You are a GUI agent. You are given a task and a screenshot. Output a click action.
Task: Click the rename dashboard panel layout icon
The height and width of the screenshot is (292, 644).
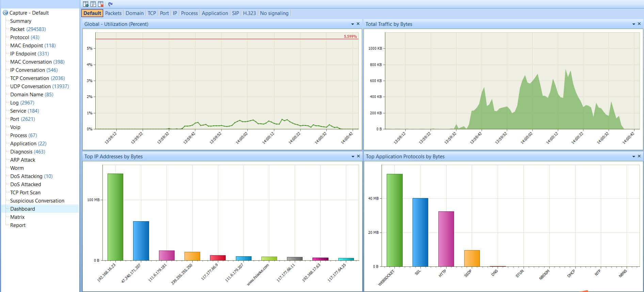(x=93, y=4)
